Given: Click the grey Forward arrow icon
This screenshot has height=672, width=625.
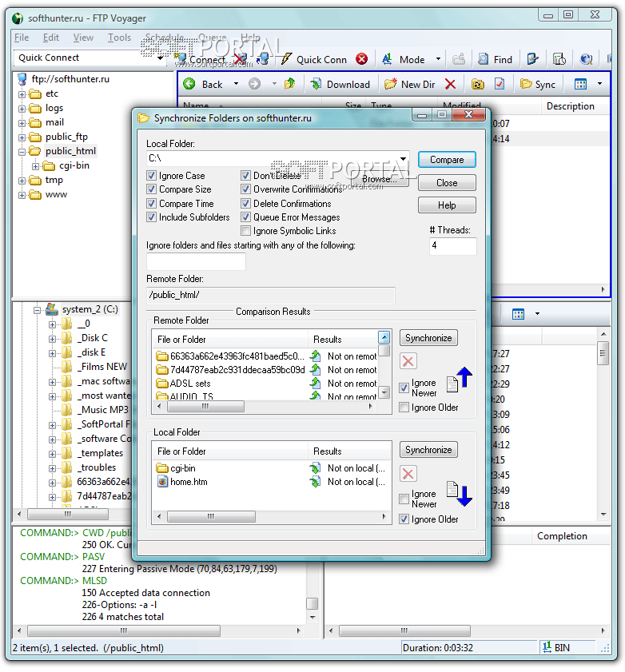Looking at the screenshot, I should (255, 84).
